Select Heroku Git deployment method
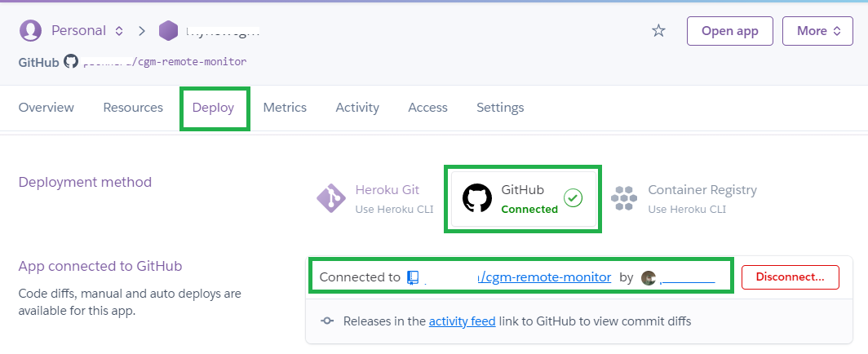Image resolution: width=868 pixels, height=354 pixels. pos(375,198)
